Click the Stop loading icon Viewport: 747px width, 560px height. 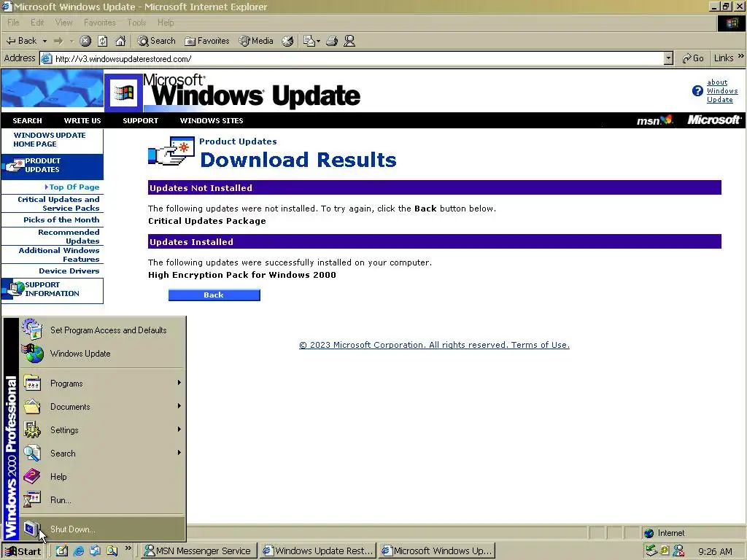85,41
